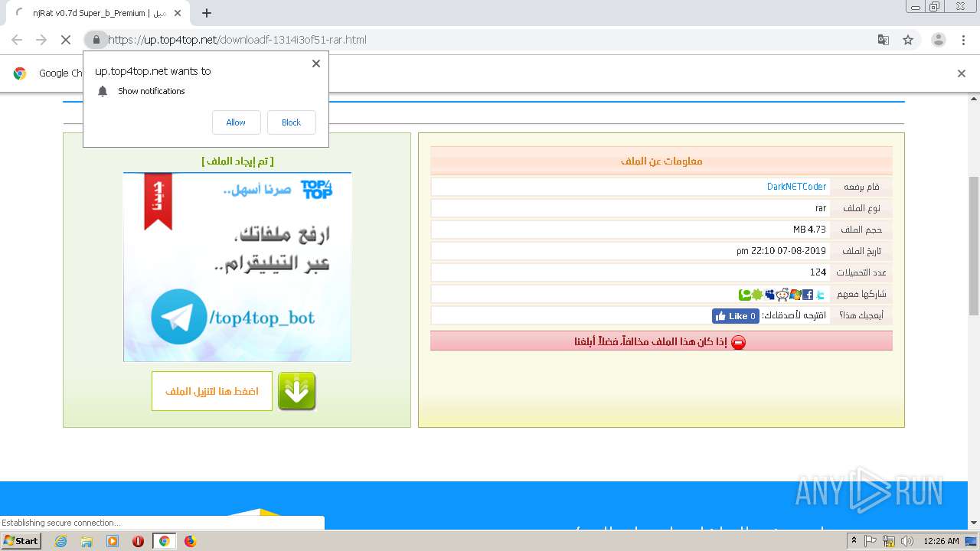Click the Facebook Like button
The width and height of the screenshot is (980, 551).
[x=735, y=316]
